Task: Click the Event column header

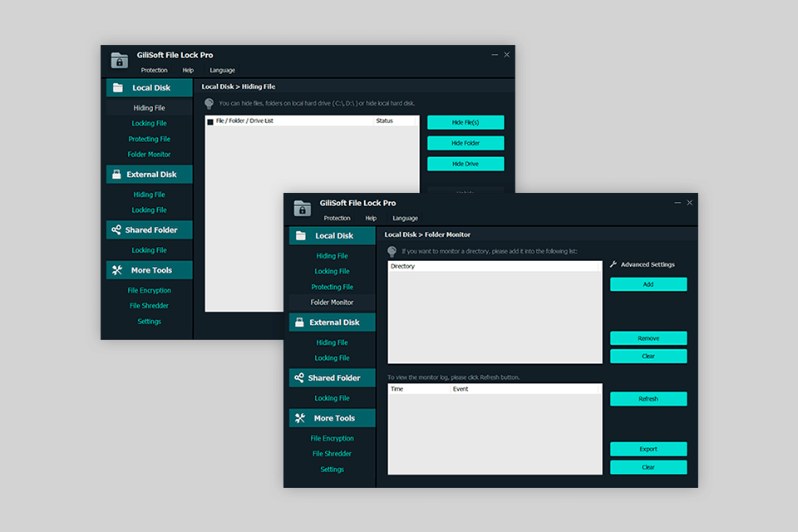Action: click(525, 389)
